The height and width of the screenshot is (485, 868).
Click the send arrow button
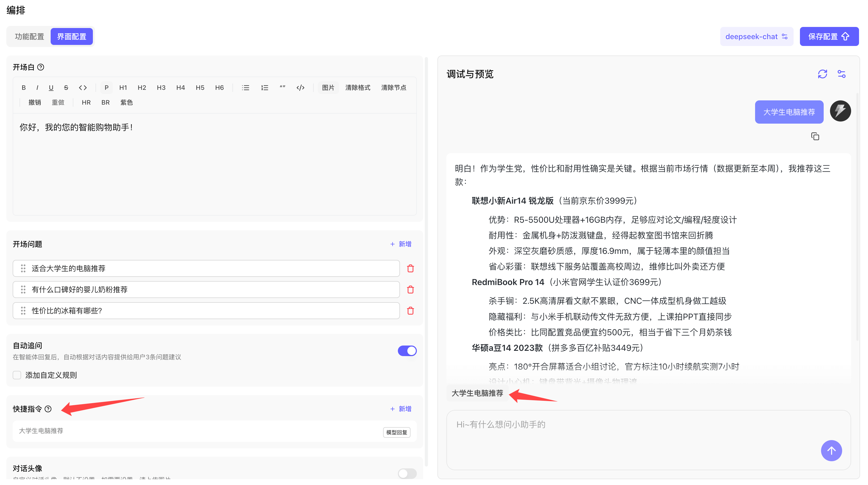(831, 450)
